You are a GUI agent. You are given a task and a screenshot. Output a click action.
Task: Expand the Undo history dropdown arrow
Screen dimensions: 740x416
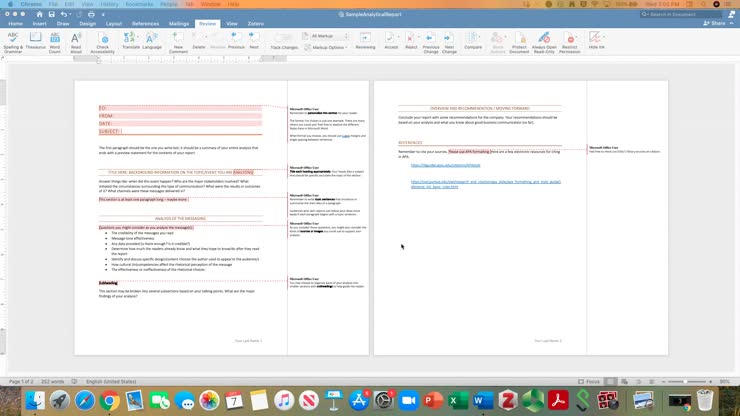(70, 15)
